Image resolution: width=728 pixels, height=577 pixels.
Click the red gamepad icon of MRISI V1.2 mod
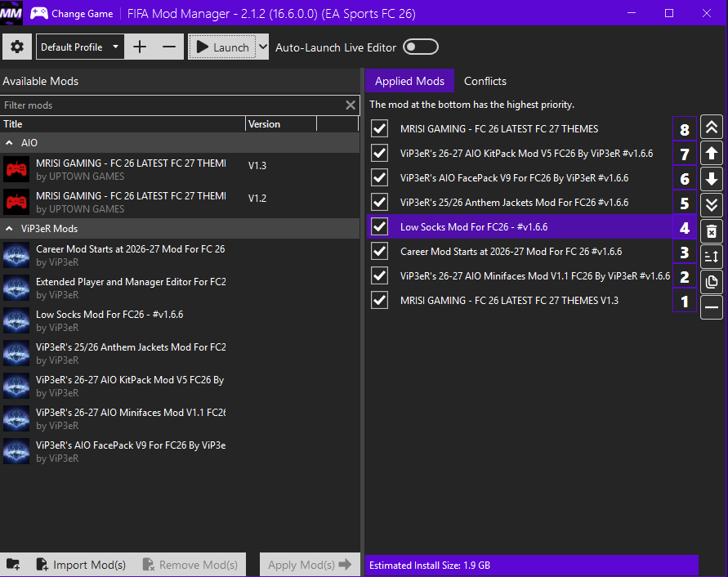16,202
